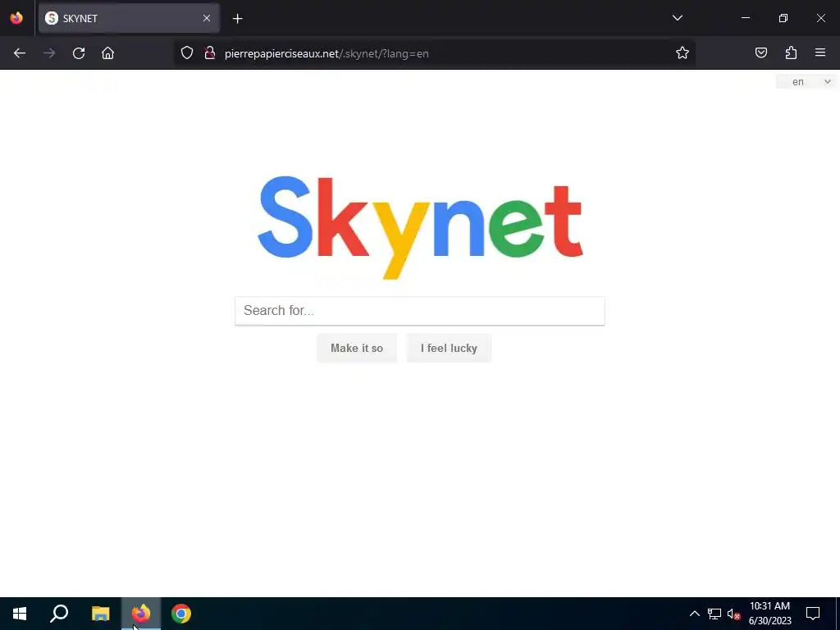Image resolution: width=840 pixels, height=630 pixels.
Task: View the insecure connection padlock info
Action: (x=210, y=53)
